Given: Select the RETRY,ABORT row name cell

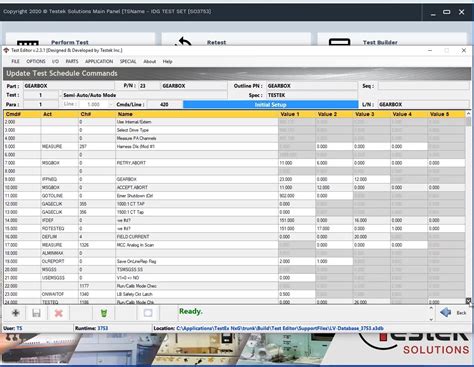Looking at the screenshot, I should (x=197, y=163).
